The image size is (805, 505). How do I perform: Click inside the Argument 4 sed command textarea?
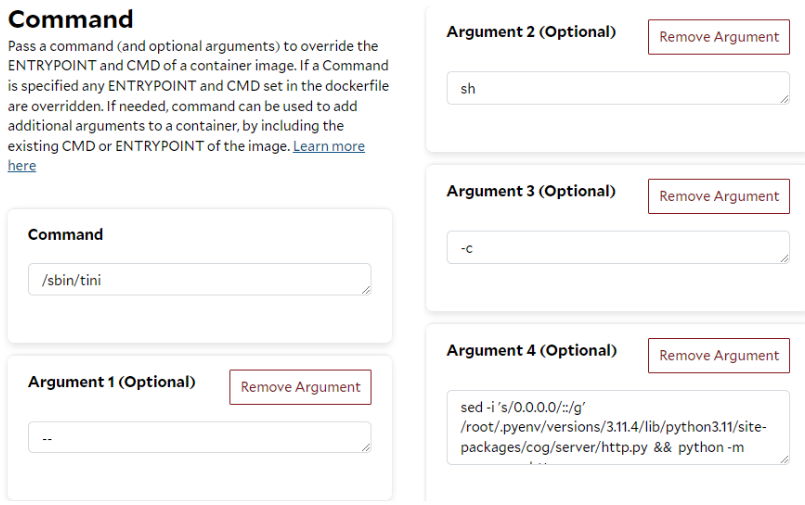click(618, 428)
